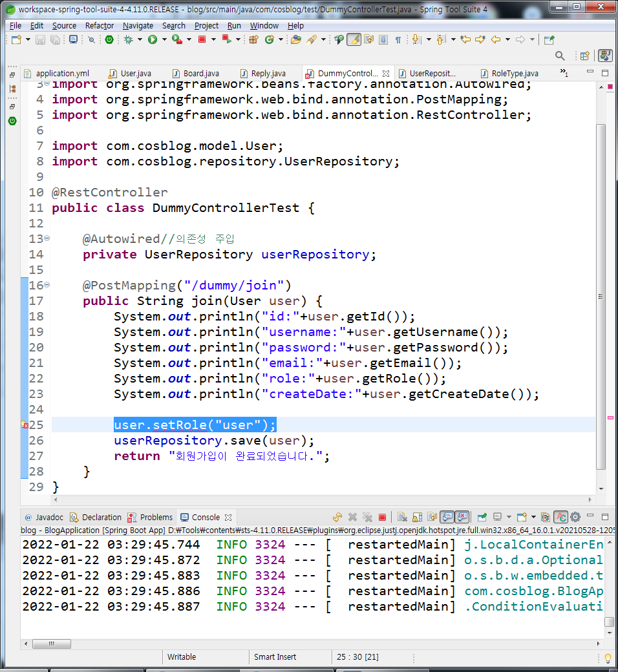Toggle console Scroll Lock icon
This screenshot has height=672, width=618.
[418, 518]
